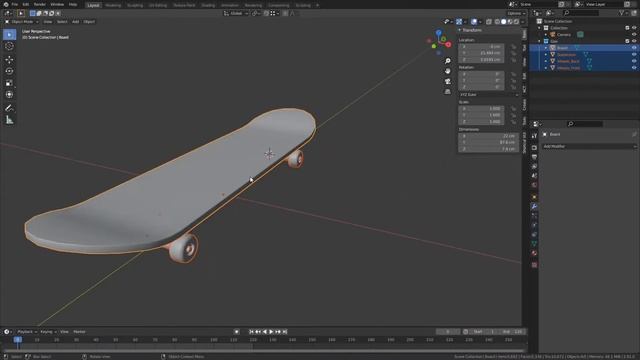
Task: Open the Texture properties checker icon
Action: (x=534, y=265)
